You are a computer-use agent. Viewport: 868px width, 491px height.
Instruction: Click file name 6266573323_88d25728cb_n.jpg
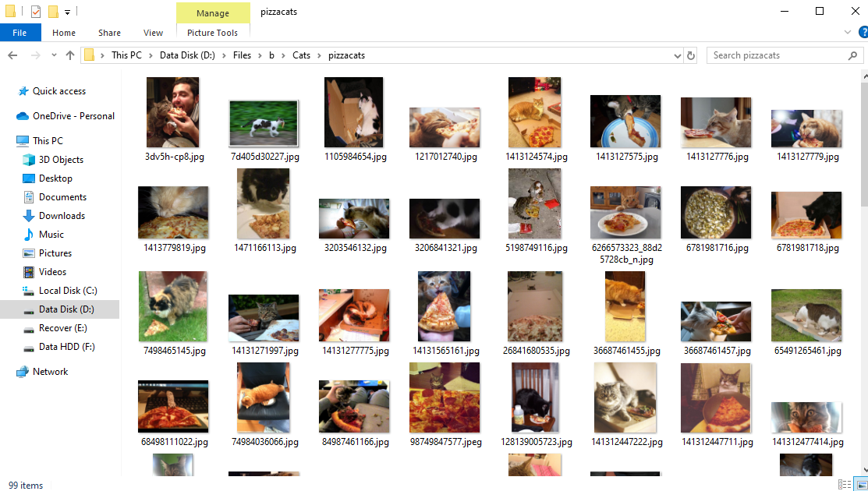click(627, 254)
